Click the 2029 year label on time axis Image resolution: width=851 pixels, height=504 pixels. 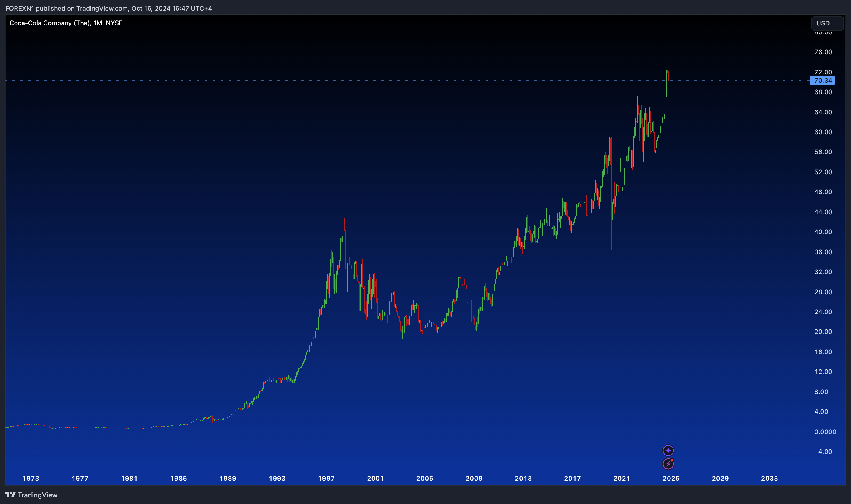pos(720,478)
